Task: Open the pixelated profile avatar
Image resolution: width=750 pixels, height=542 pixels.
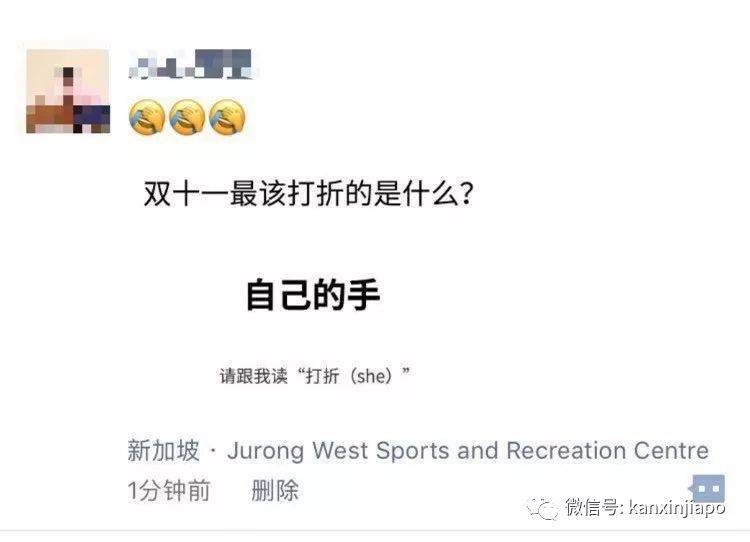Action: tap(68, 91)
